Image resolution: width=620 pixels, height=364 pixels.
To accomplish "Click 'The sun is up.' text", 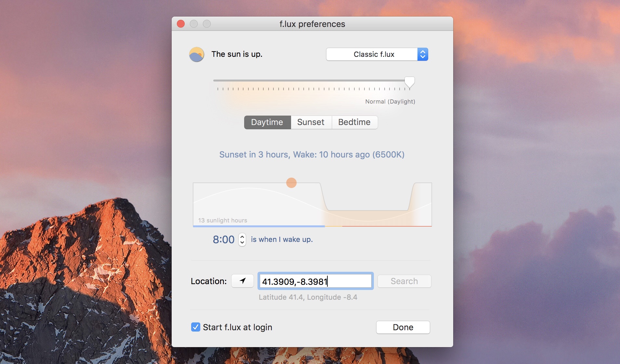I will click(x=237, y=54).
